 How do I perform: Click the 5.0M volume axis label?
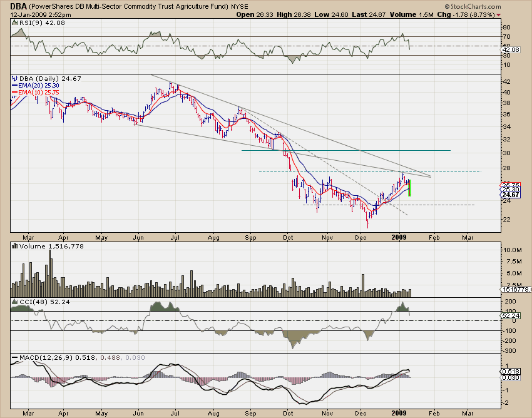pos(514,273)
